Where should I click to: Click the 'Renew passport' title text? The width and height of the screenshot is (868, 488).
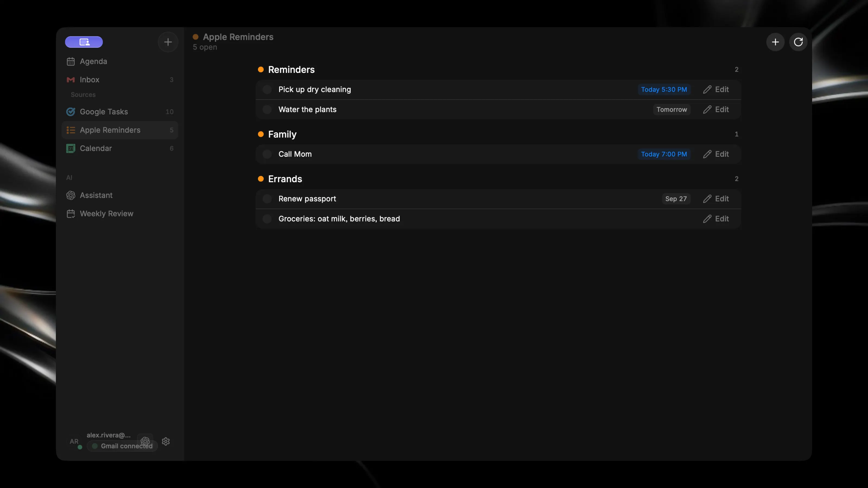[307, 199]
